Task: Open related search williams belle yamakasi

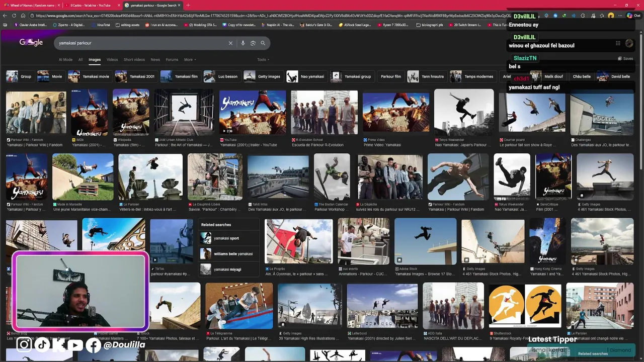Action: click(x=229, y=254)
